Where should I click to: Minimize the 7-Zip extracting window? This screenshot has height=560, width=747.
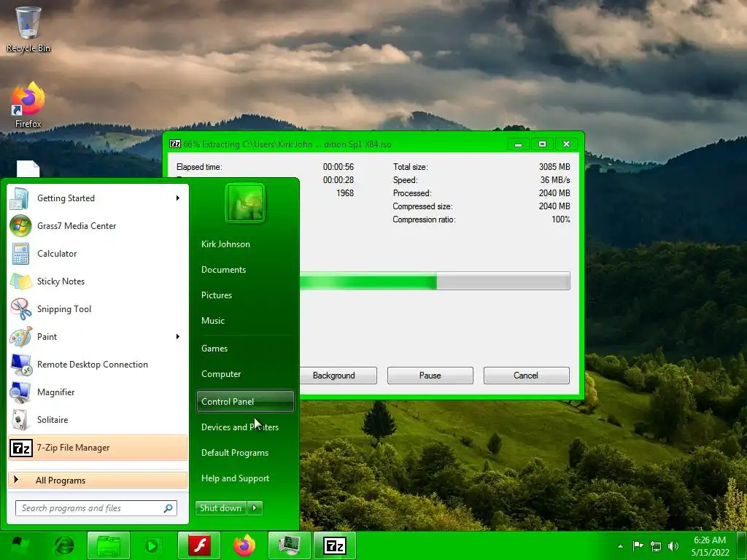[519, 144]
